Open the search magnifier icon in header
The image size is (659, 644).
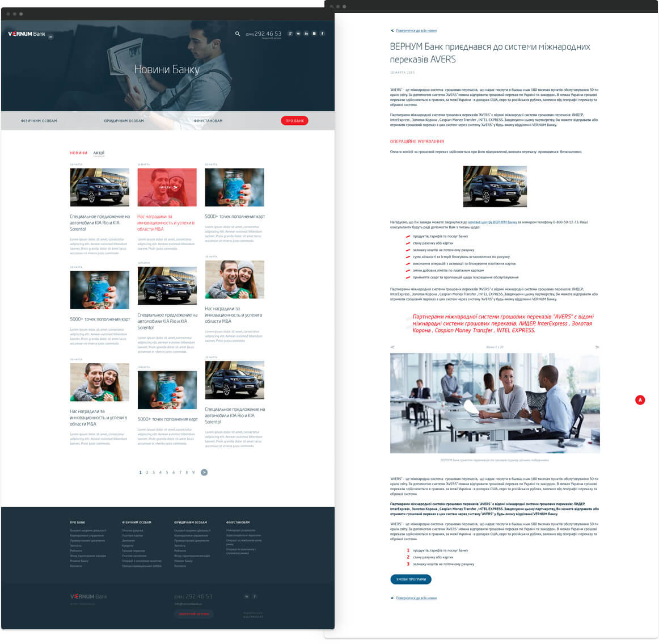point(238,33)
